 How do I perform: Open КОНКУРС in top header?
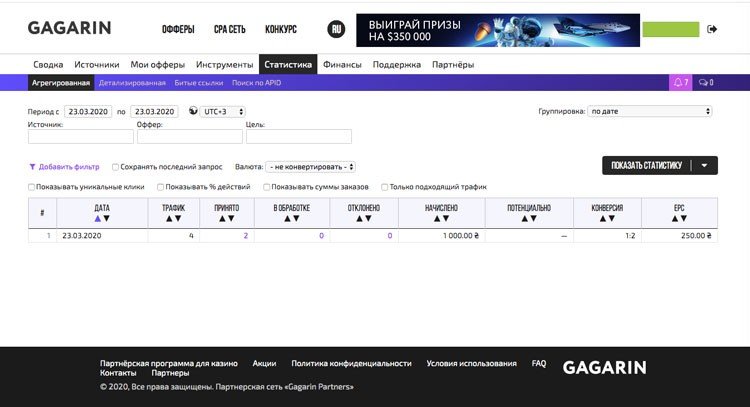281,30
